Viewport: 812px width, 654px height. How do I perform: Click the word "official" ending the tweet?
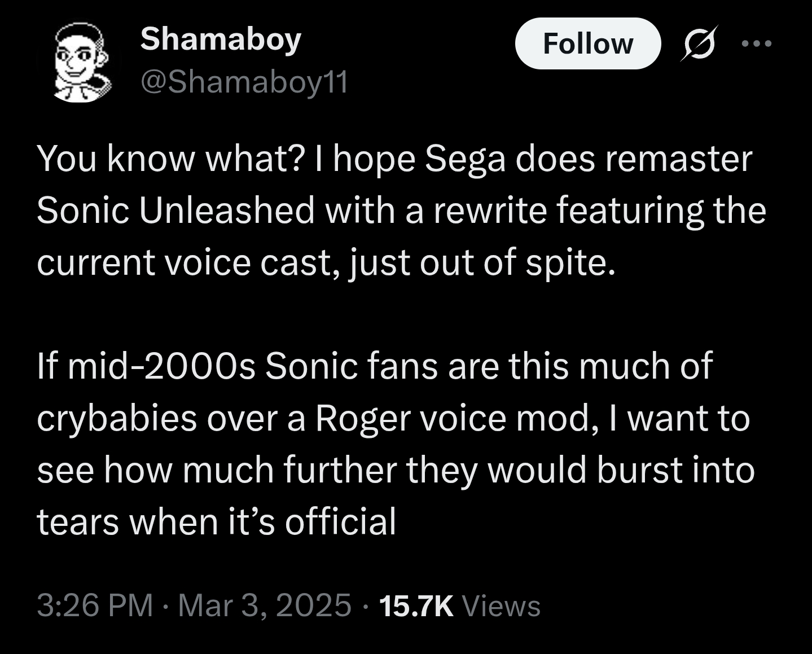tap(340, 521)
